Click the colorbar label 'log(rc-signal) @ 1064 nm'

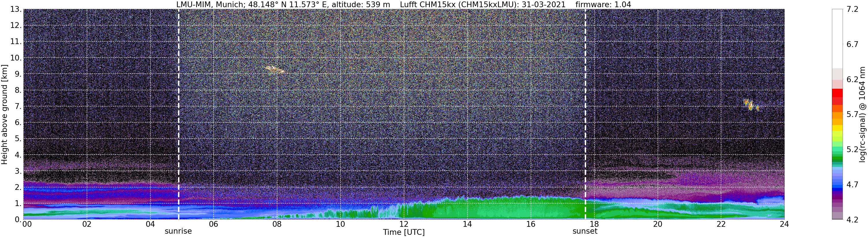(x=862, y=114)
